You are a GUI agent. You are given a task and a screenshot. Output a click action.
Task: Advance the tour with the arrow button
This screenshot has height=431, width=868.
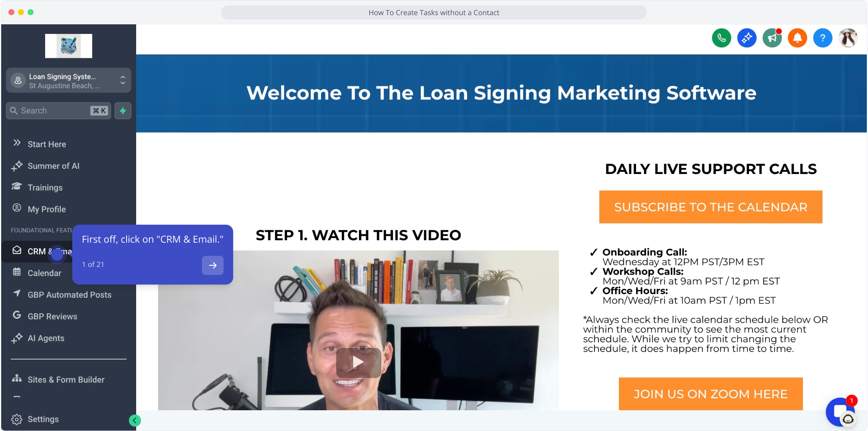pyautogui.click(x=212, y=265)
